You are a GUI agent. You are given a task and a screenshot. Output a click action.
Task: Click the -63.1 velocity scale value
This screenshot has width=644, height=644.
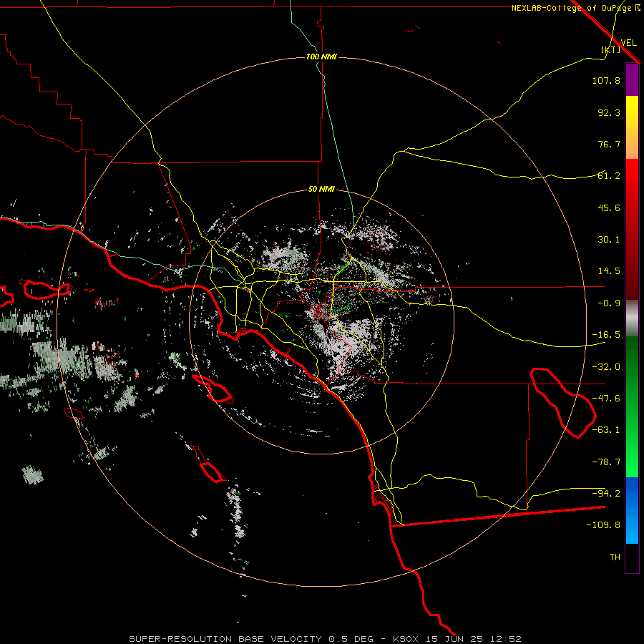coord(606,430)
